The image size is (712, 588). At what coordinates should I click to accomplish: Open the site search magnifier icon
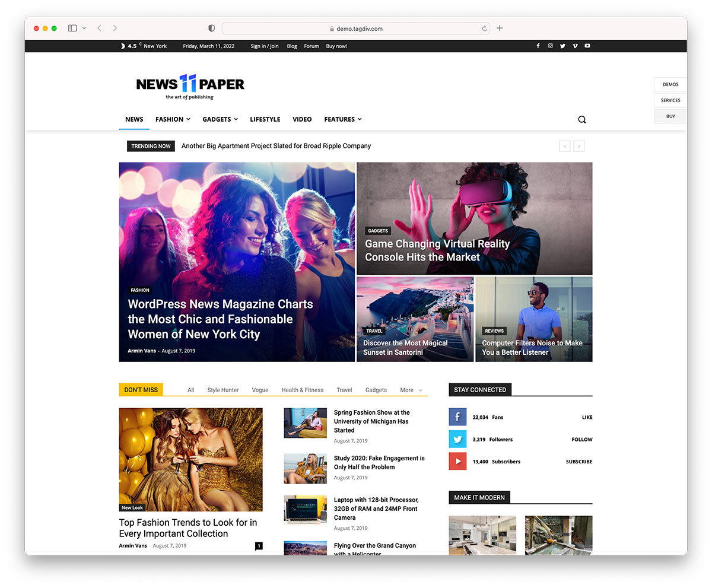click(581, 119)
